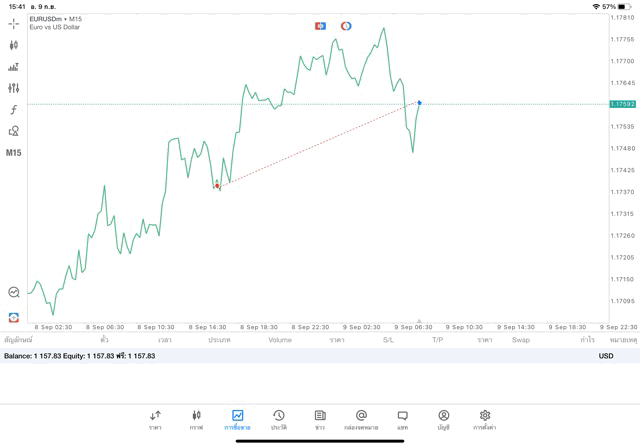The height and width of the screenshot is (447, 640).
Task: Open the quotes (ราคา) bottom tab
Action: 155,419
